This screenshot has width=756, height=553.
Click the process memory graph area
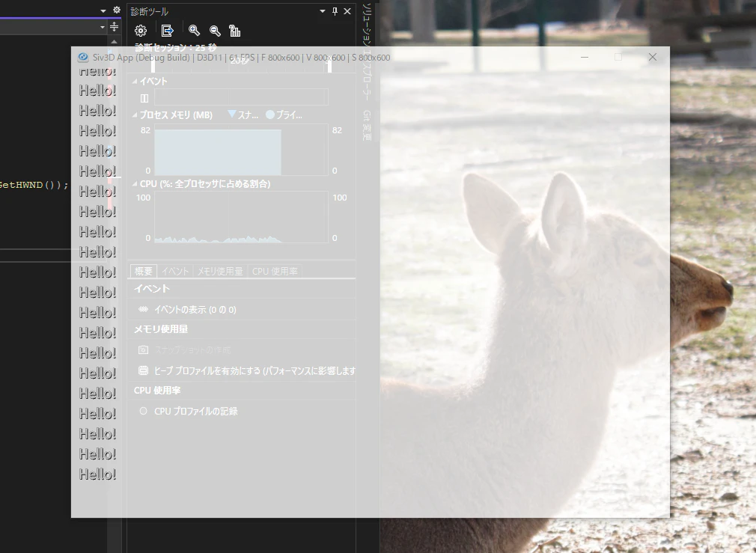click(241, 150)
